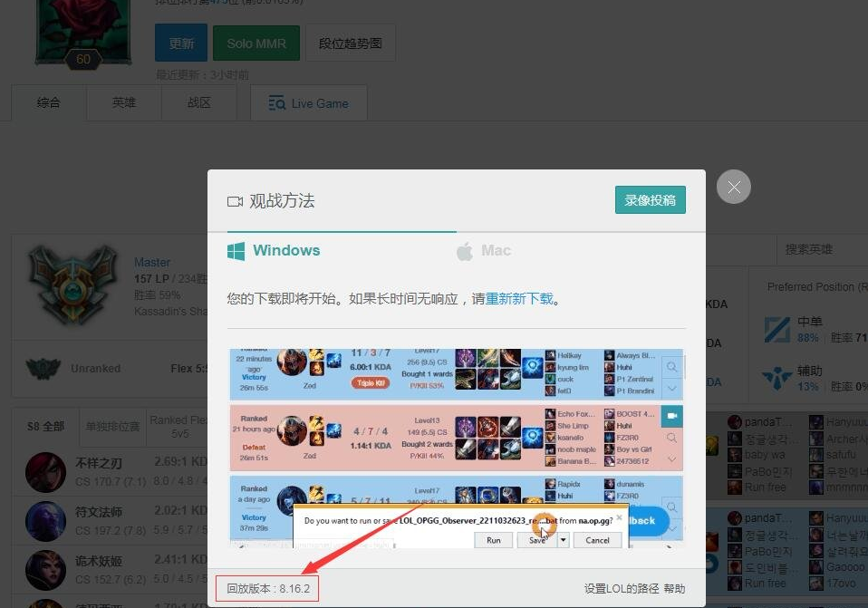Viewport: 868px width, 608px height.
Task: Click player name Rapidx in the match list
Action: pos(569,484)
